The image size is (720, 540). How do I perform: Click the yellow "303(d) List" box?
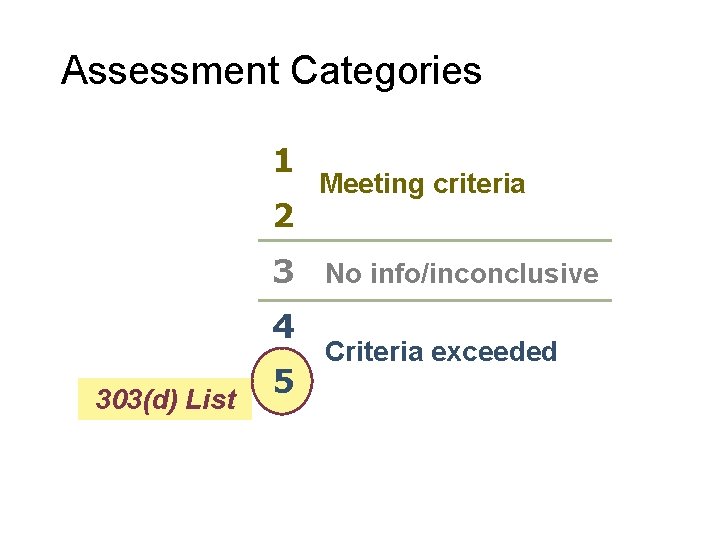tap(165, 400)
